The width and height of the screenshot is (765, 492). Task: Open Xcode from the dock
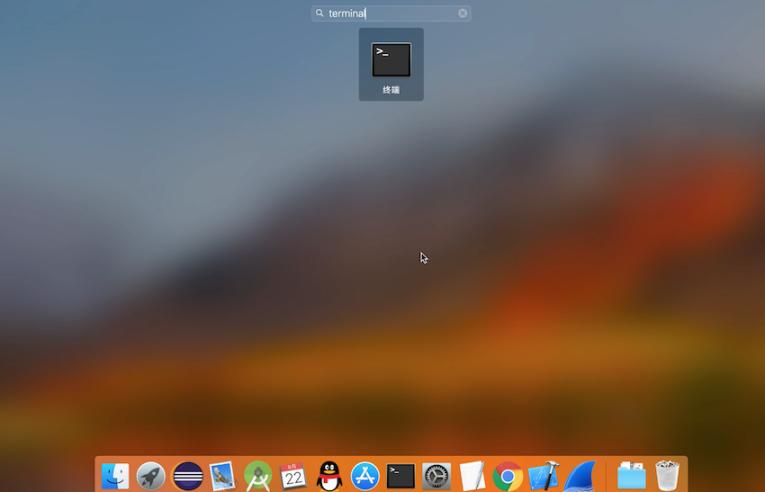tap(543, 475)
